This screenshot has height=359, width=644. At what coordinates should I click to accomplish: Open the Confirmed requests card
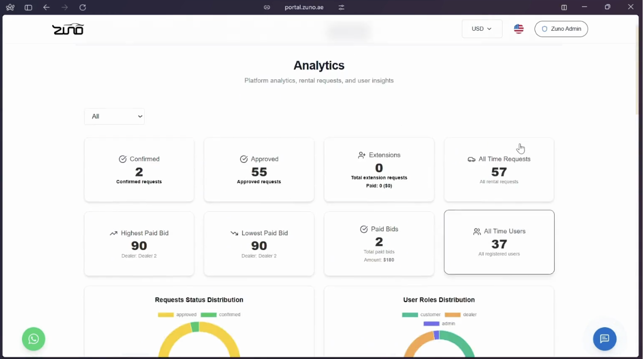[x=139, y=170]
